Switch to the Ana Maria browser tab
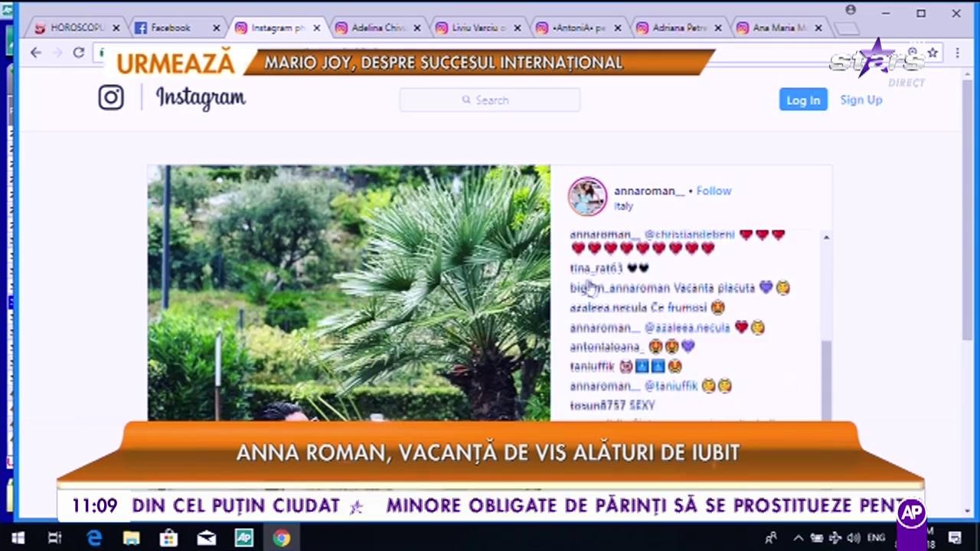Image resolution: width=980 pixels, height=551 pixels. pos(779,28)
